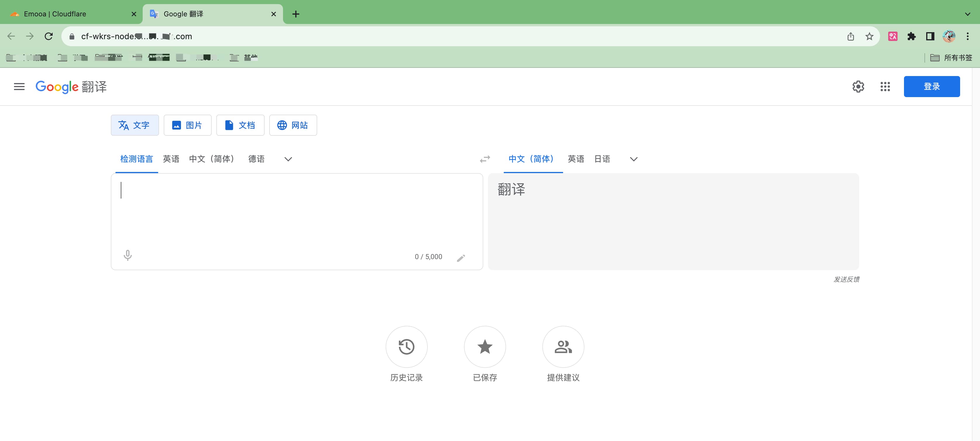The image size is (980, 441).
Task: Choose 检测语言 as source language
Action: (x=137, y=159)
